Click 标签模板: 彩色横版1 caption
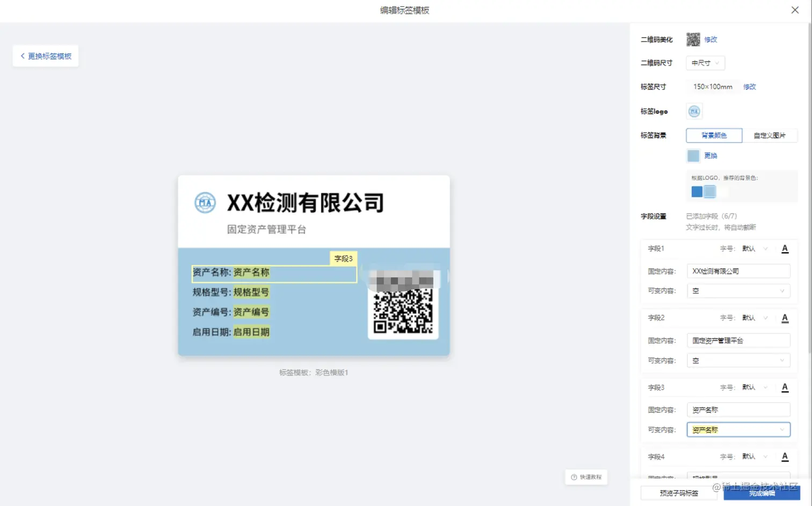Screen dimensions: 812x506 coord(314,372)
